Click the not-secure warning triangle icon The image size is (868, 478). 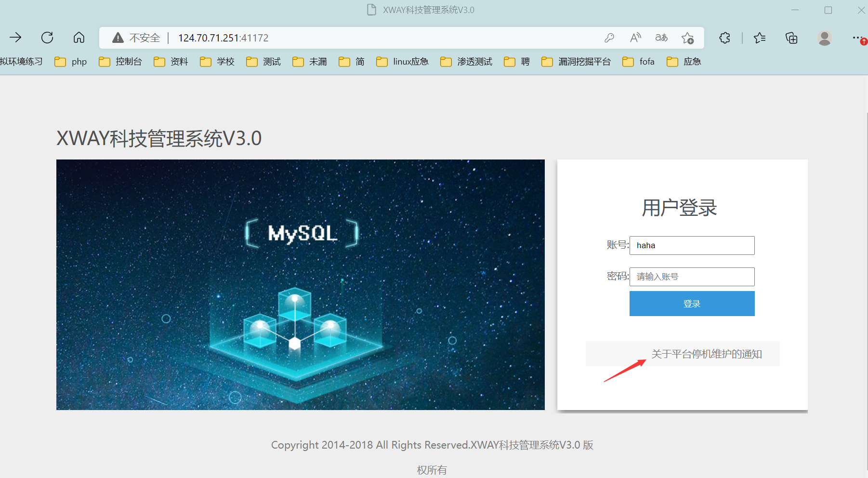tap(118, 38)
